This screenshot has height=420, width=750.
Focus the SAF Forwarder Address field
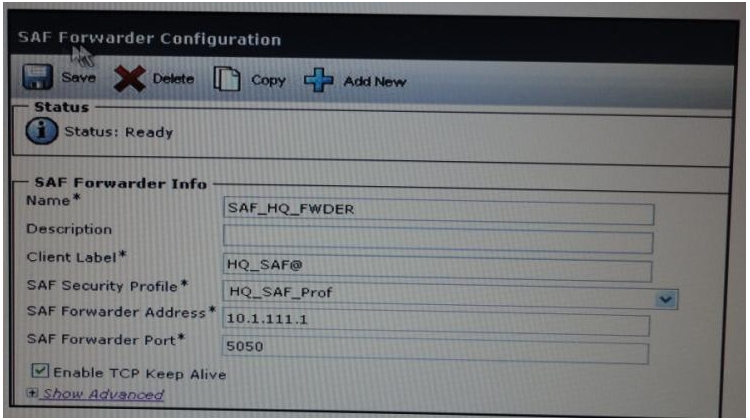[x=436, y=321]
